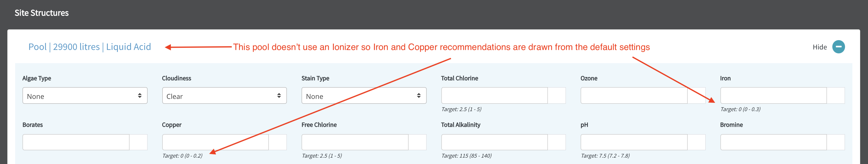Focus the Copper input field

[x=215, y=142]
